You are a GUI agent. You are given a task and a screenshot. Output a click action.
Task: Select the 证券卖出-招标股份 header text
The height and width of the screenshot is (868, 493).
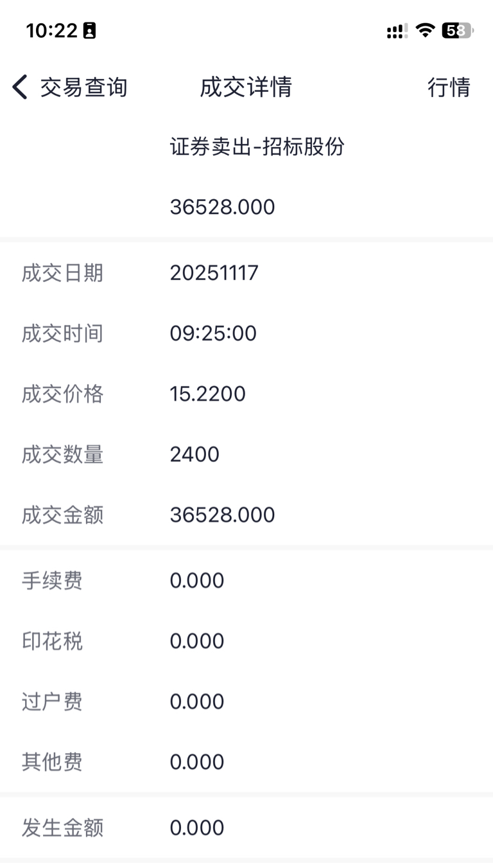click(257, 147)
